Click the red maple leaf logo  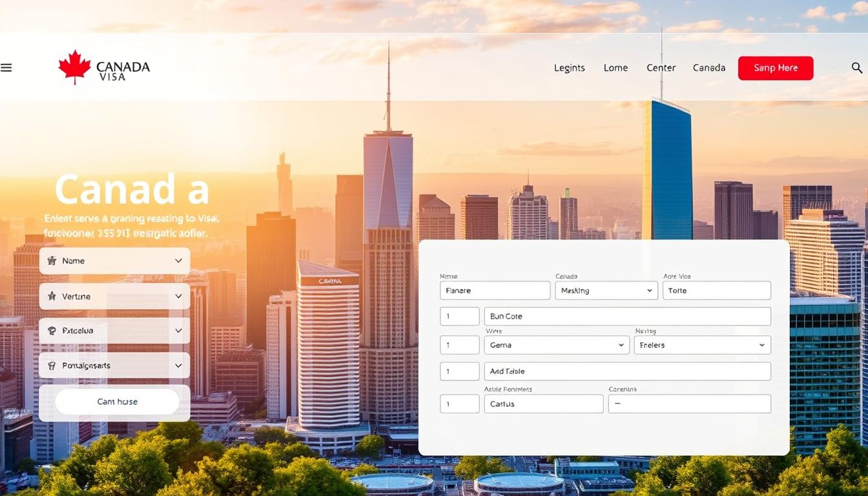click(x=74, y=67)
